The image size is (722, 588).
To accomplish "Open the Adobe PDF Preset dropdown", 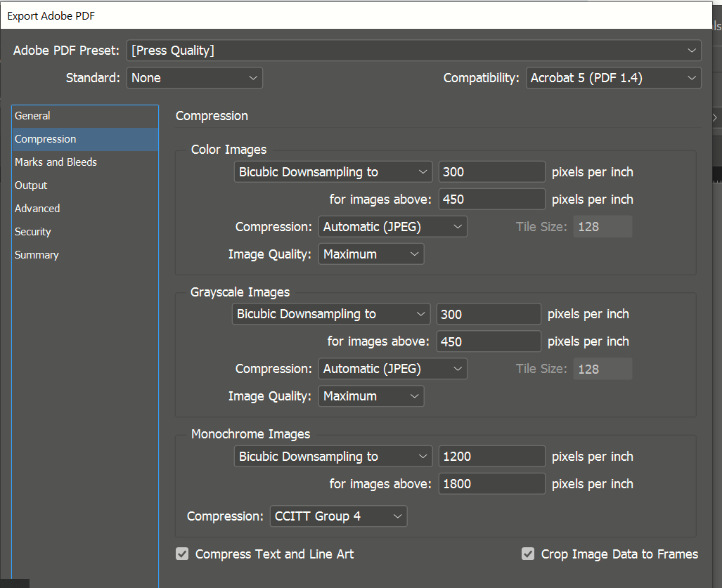I will (413, 51).
